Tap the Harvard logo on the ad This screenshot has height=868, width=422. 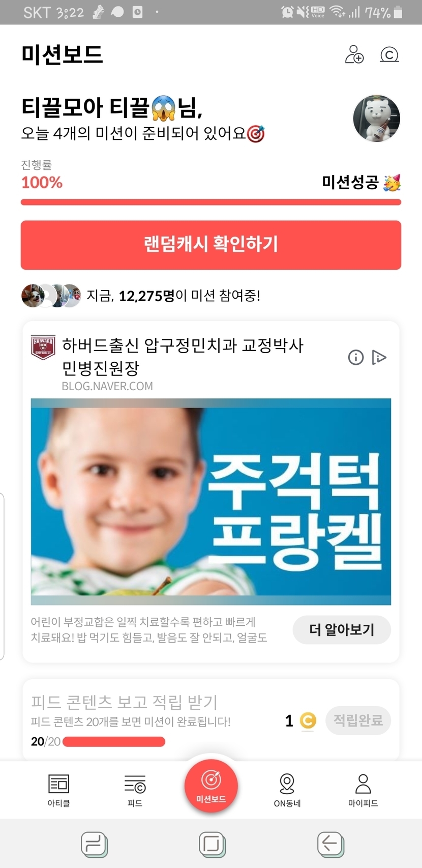pos(43,348)
